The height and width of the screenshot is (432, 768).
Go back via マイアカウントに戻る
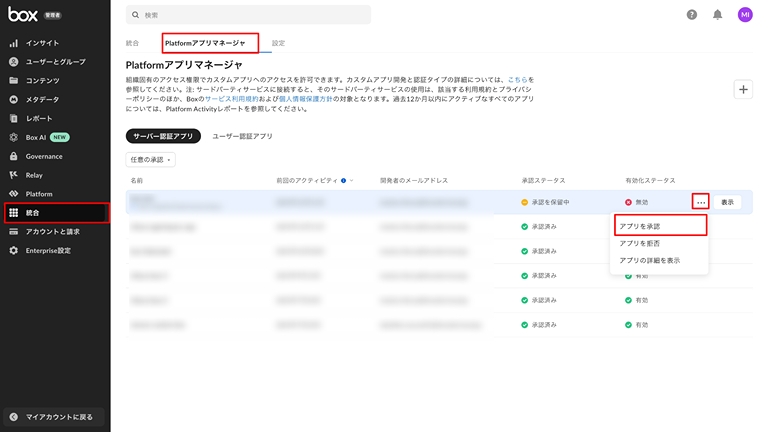tap(54, 417)
